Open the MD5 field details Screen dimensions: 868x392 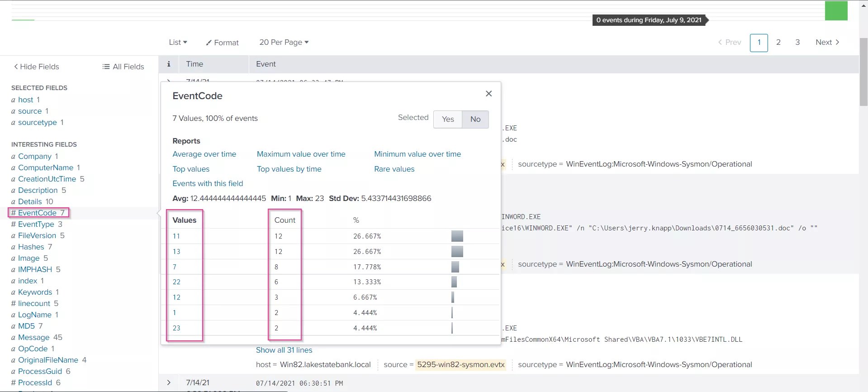tap(26, 326)
